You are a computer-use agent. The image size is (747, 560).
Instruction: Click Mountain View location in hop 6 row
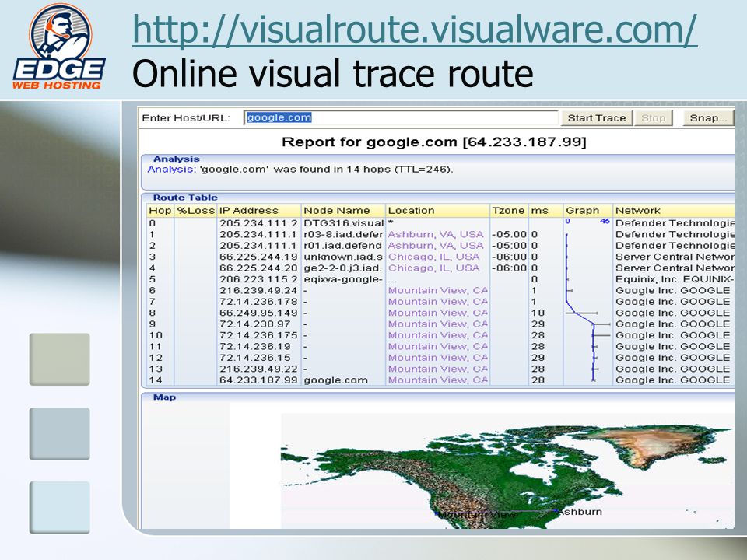pos(438,290)
